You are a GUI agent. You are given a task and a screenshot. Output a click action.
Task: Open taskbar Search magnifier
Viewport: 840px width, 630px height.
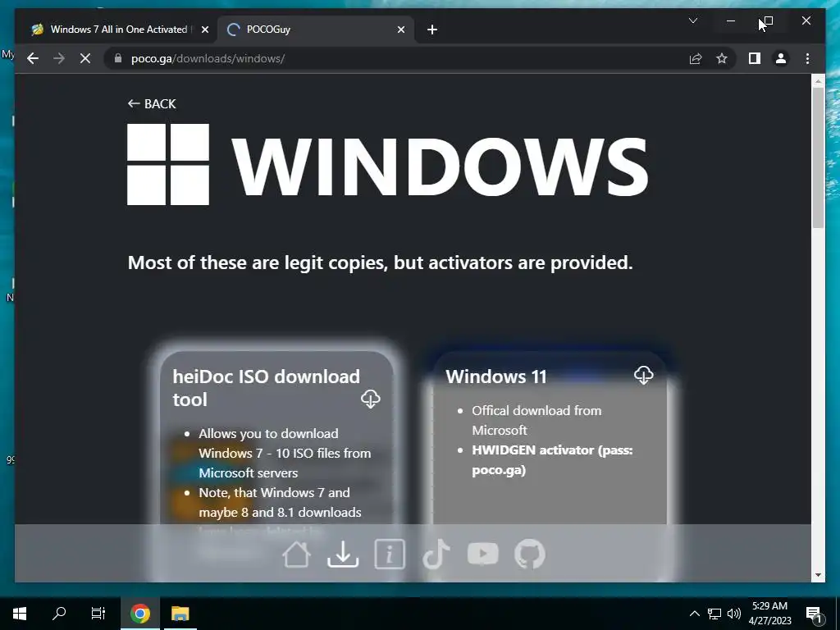click(59, 614)
